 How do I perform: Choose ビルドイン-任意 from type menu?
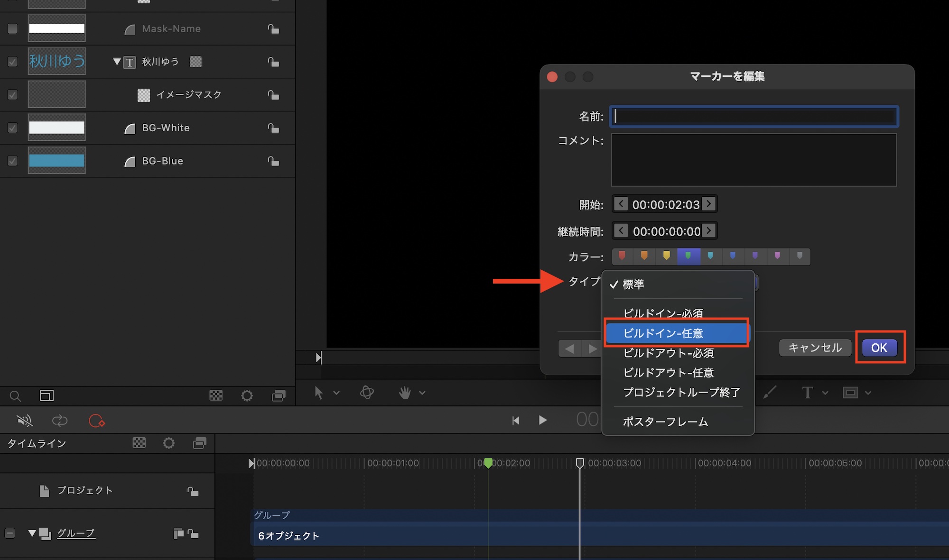pyautogui.click(x=663, y=333)
